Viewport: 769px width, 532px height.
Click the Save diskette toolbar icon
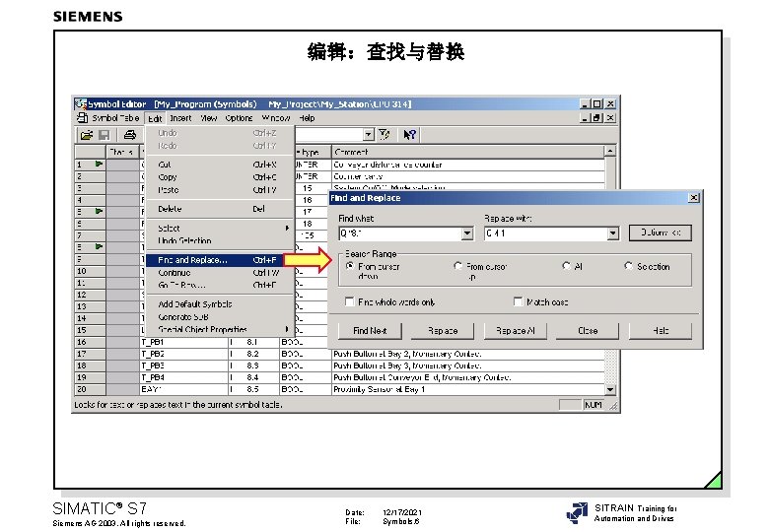point(104,135)
